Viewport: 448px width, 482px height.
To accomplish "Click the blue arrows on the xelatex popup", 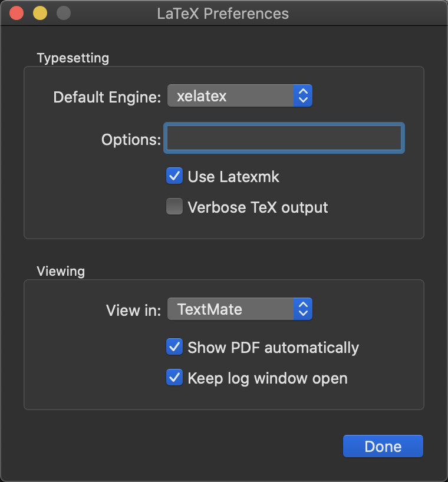I will [x=302, y=96].
